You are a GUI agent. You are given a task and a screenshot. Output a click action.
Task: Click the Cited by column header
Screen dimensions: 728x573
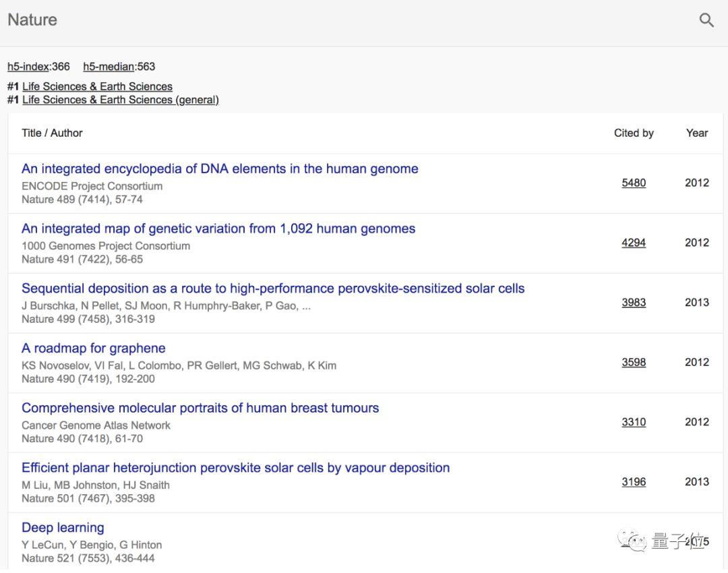pos(634,133)
